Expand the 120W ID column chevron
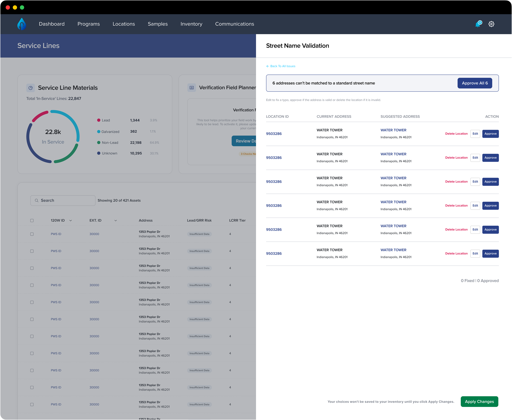512x420 pixels. (x=71, y=220)
